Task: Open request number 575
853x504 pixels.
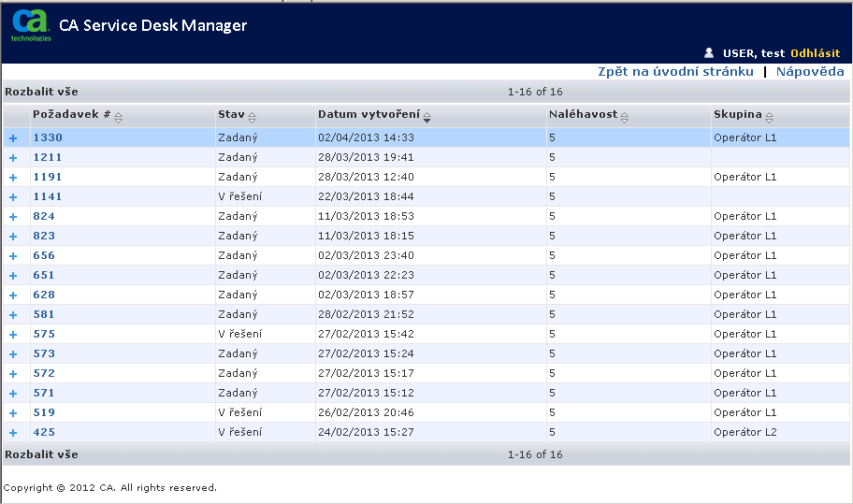Action: coord(44,334)
